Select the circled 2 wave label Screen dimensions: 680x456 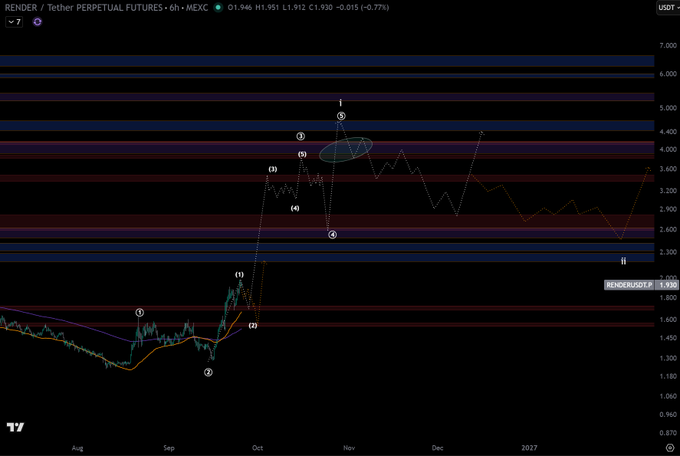(x=208, y=372)
